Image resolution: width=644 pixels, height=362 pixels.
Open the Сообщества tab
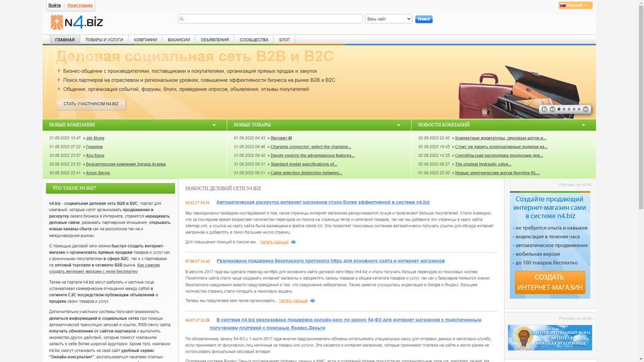click(254, 40)
